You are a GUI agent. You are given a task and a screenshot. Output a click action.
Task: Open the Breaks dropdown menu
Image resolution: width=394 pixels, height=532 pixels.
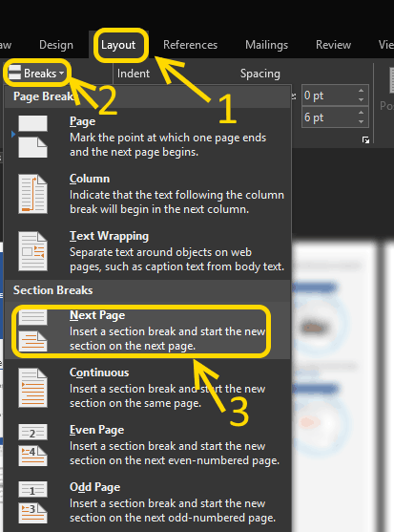click(x=36, y=73)
